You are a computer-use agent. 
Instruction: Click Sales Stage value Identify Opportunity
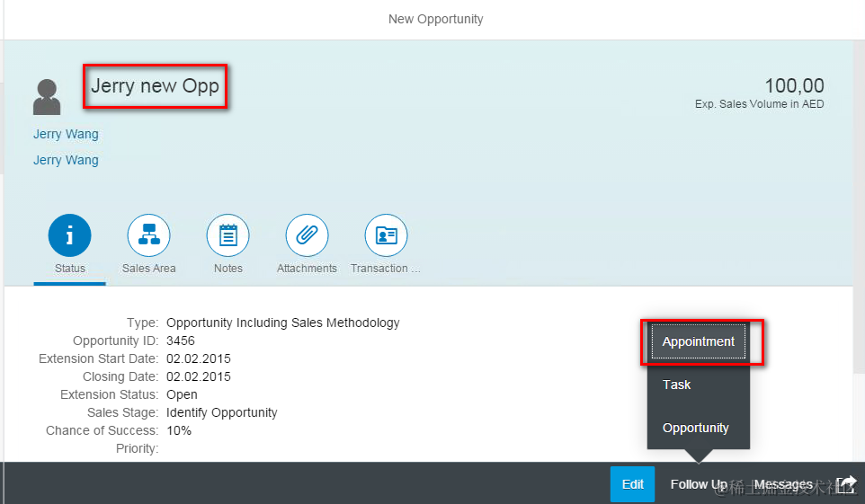[222, 412]
